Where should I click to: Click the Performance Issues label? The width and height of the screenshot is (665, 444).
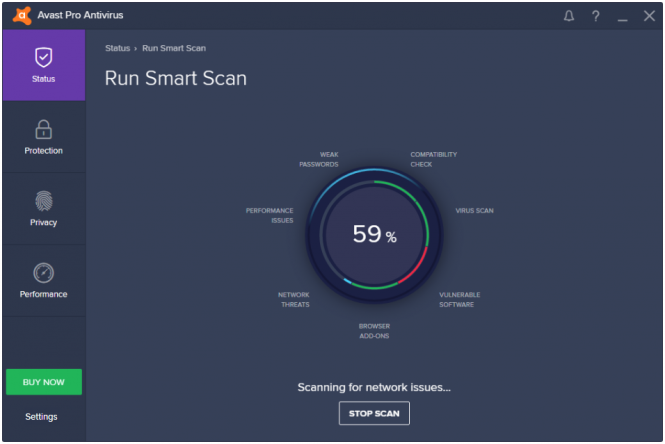click(x=270, y=215)
